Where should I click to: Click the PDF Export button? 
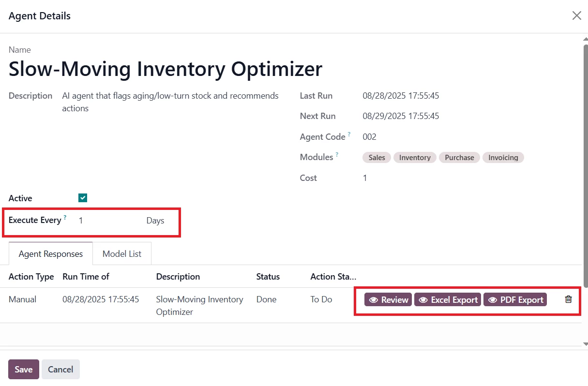[515, 300]
